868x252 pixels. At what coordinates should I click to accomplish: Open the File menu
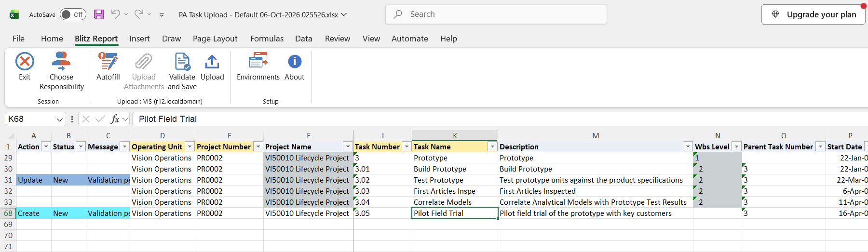coord(18,39)
